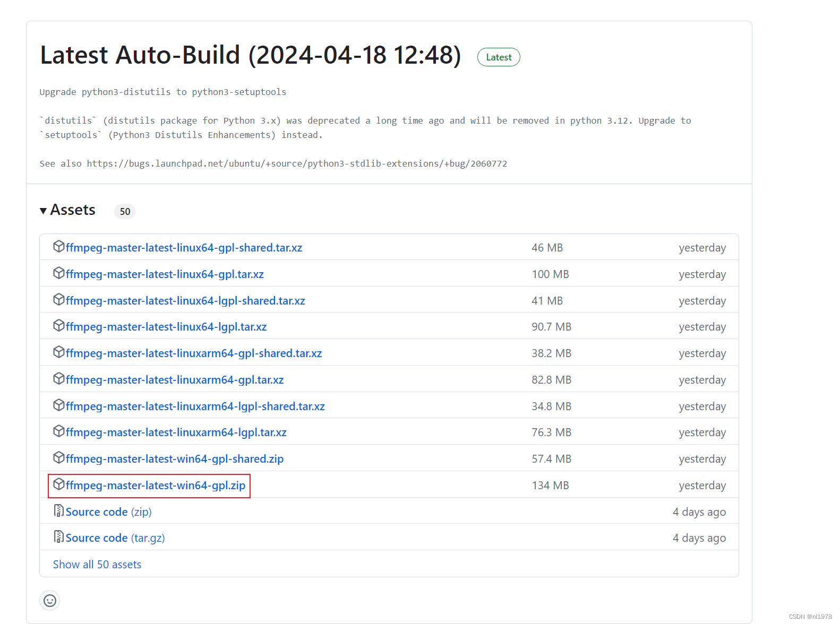Click the 57.4 MB size value
840x624 pixels.
pos(552,459)
